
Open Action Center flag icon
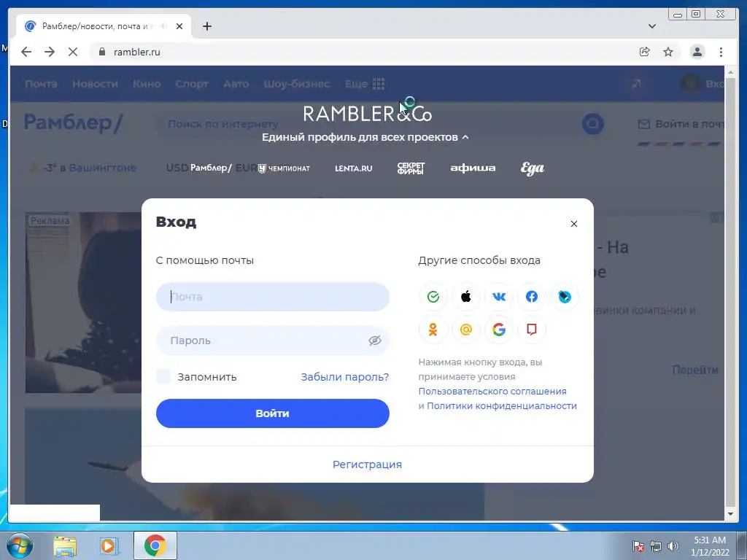638,546
